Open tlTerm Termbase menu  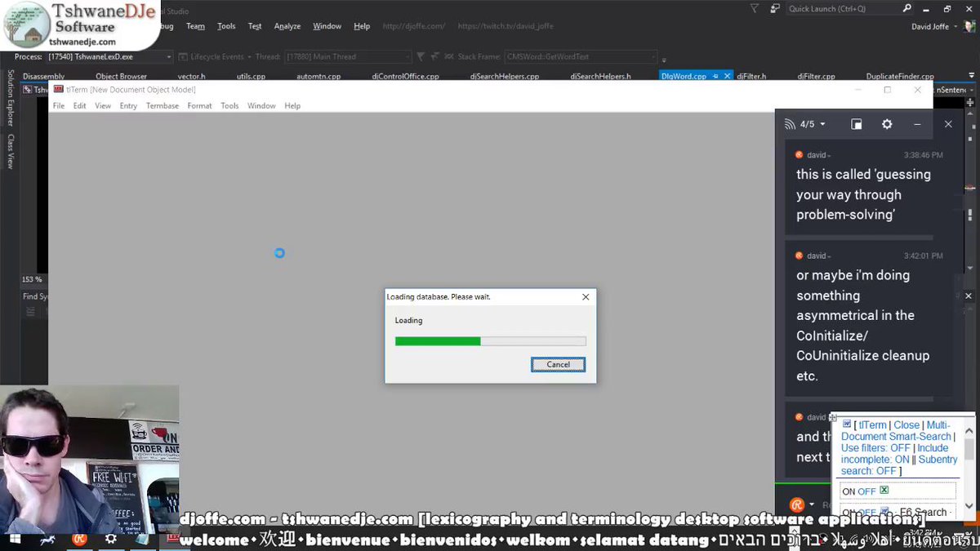(x=163, y=106)
